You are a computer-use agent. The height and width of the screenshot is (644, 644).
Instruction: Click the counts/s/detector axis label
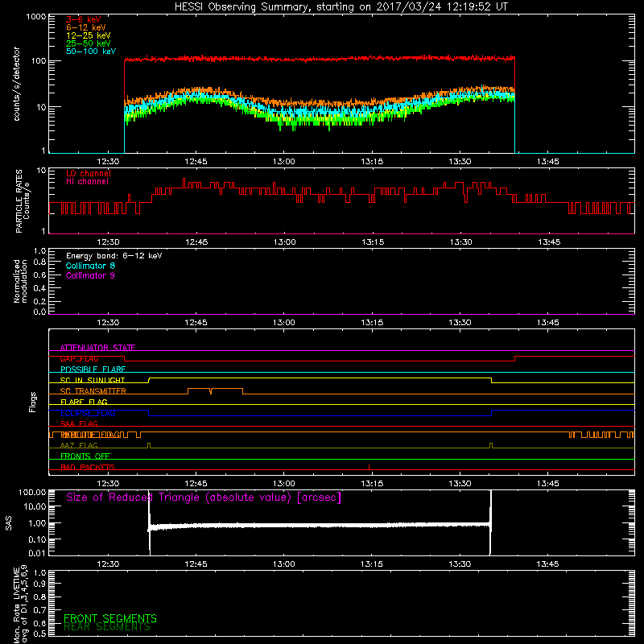click(x=17, y=84)
